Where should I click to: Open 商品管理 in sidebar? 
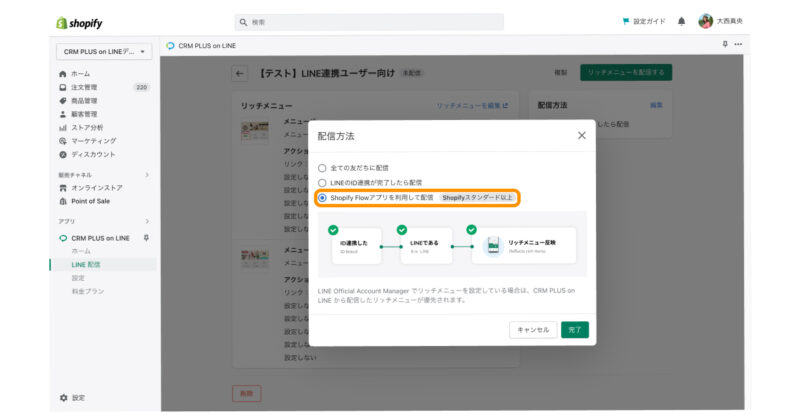tap(84, 101)
